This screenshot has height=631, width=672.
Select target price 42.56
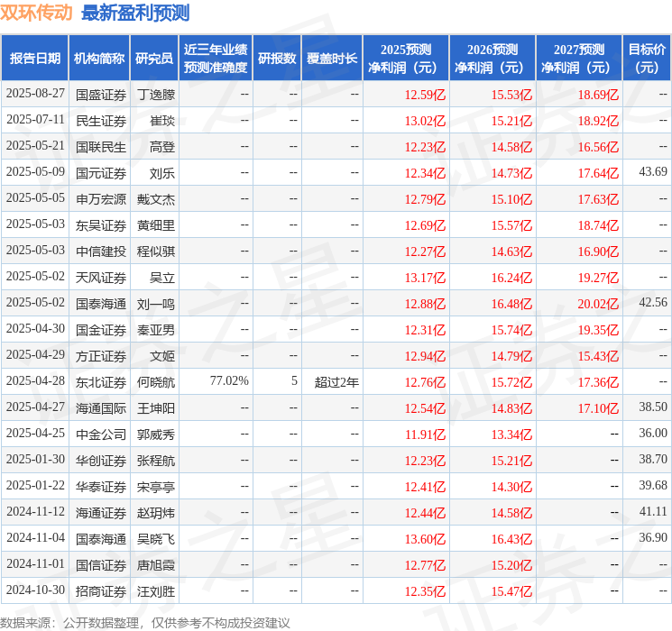pyautogui.click(x=653, y=303)
